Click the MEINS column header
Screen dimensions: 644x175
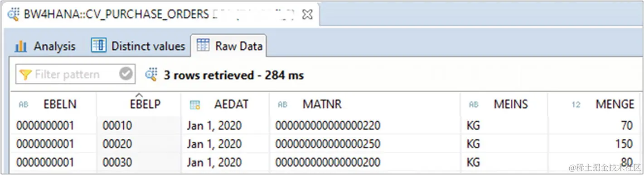[x=504, y=104]
